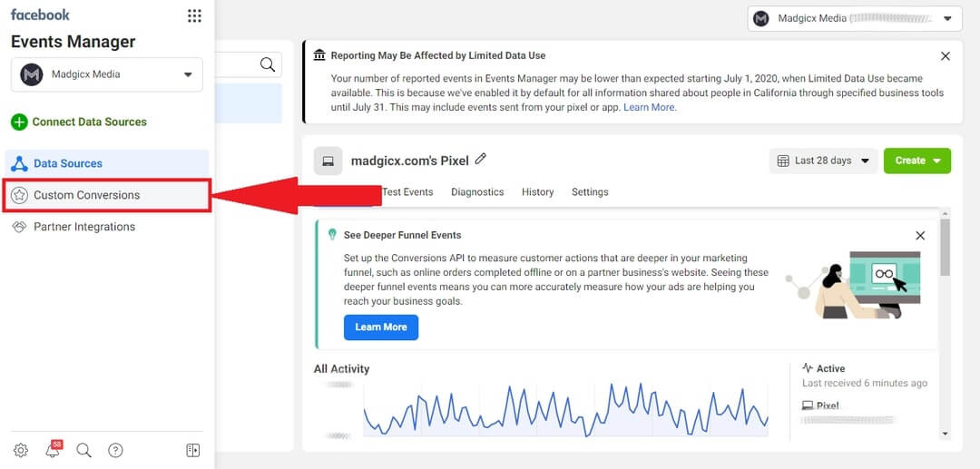
Task: Switch to Settings tab
Action: coord(590,192)
